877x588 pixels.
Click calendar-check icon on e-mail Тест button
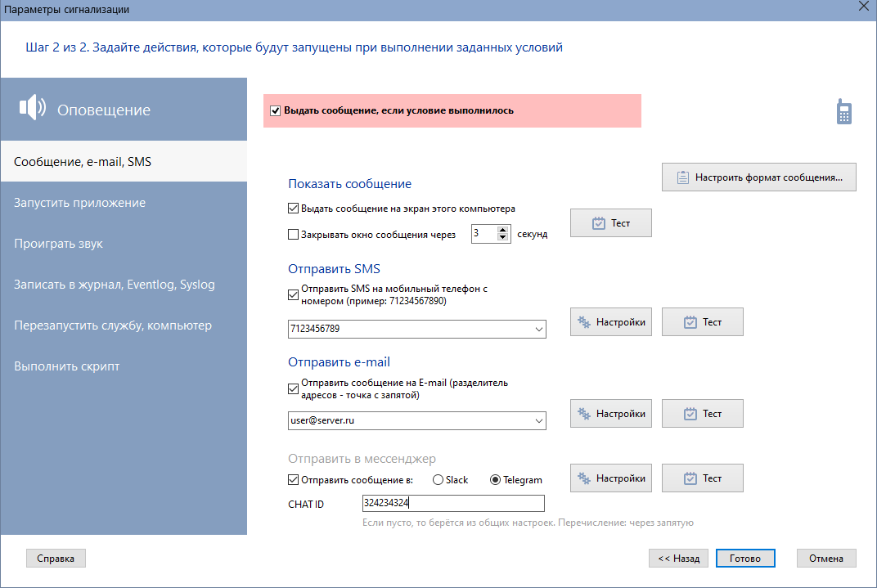coord(690,414)
